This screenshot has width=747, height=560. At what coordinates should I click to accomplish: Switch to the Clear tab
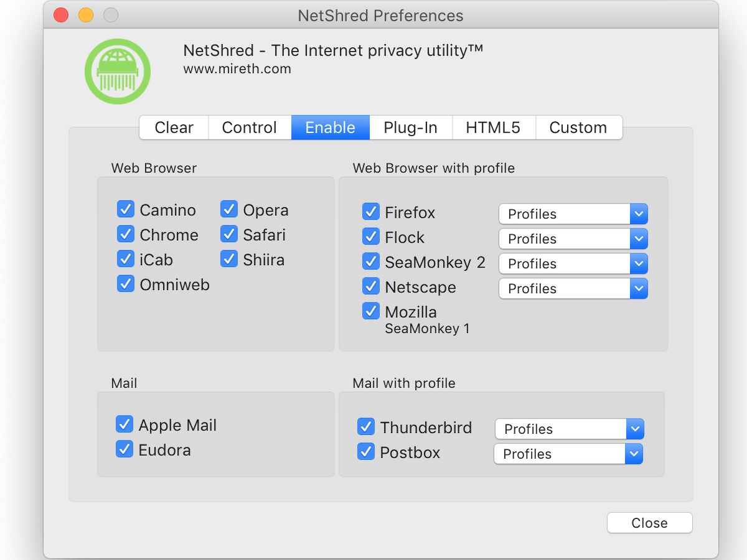tap(174, 128)
